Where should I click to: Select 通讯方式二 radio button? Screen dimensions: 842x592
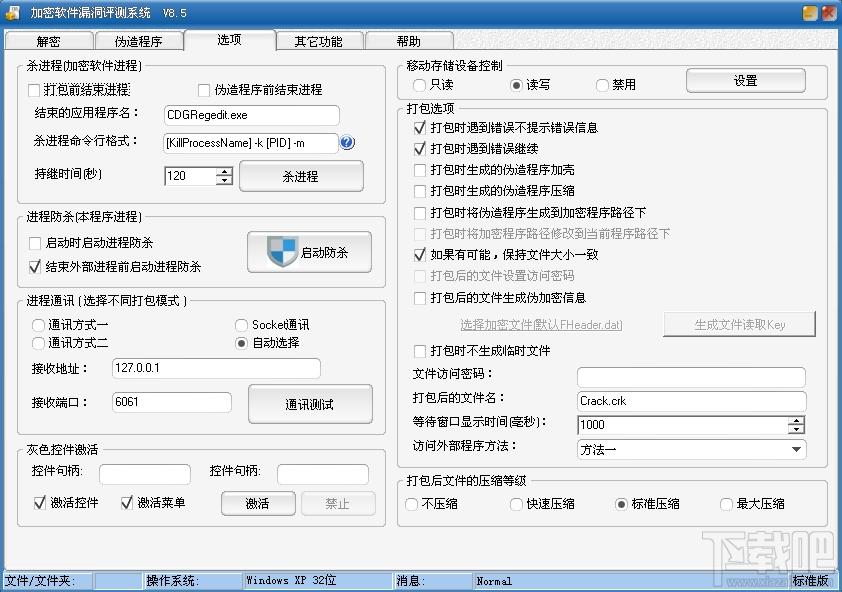(x=38, y=343)
